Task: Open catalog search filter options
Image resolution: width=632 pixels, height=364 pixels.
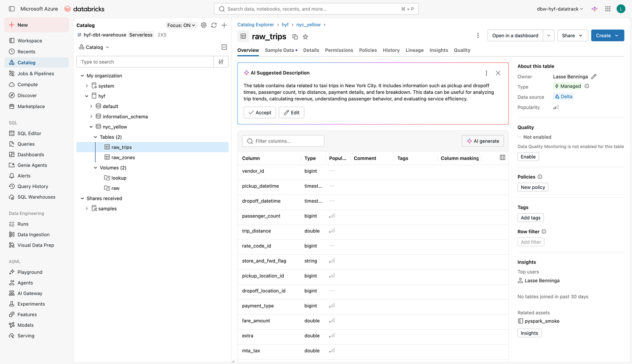Action: tap(221, 62)
